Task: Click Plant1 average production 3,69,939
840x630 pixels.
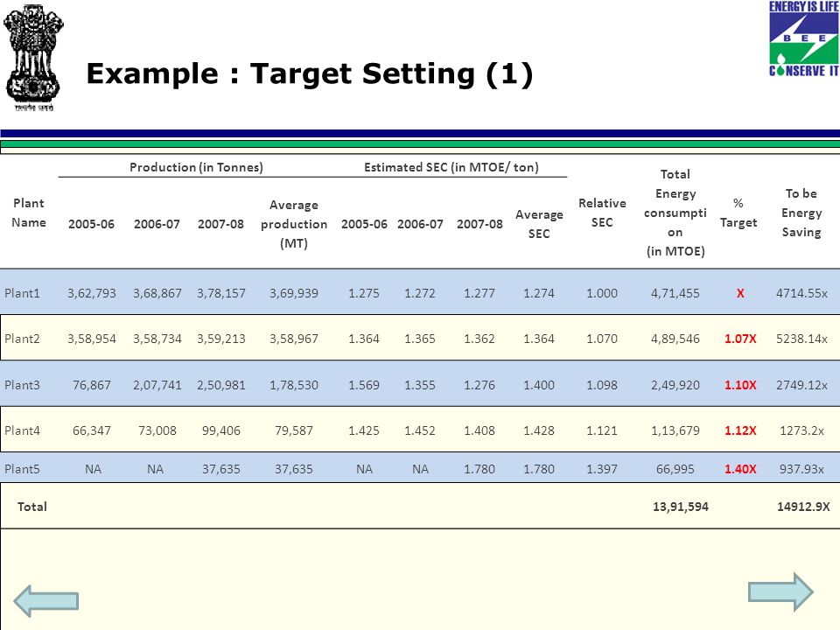Action: coord(294,293)
